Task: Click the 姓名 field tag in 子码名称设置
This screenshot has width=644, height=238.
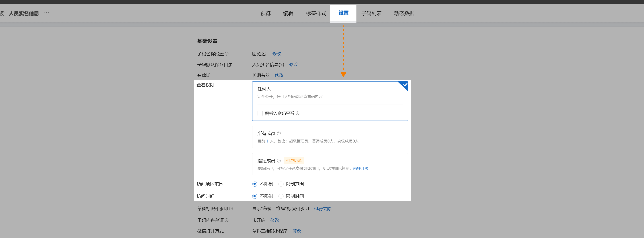Action: [259, 54]
